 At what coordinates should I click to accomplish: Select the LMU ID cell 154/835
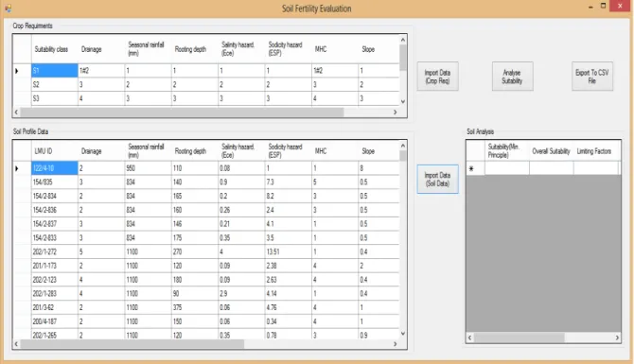point(55,182)
